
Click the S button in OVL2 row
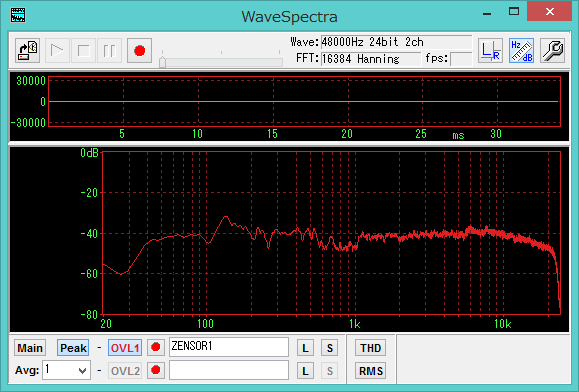[x=329, y=371]
